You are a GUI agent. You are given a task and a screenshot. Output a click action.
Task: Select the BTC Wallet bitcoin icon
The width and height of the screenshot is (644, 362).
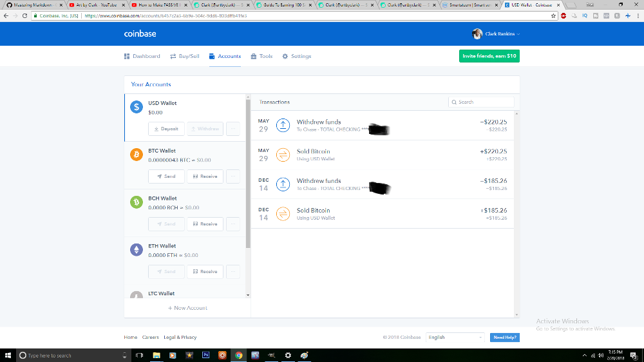click(137, 155)
